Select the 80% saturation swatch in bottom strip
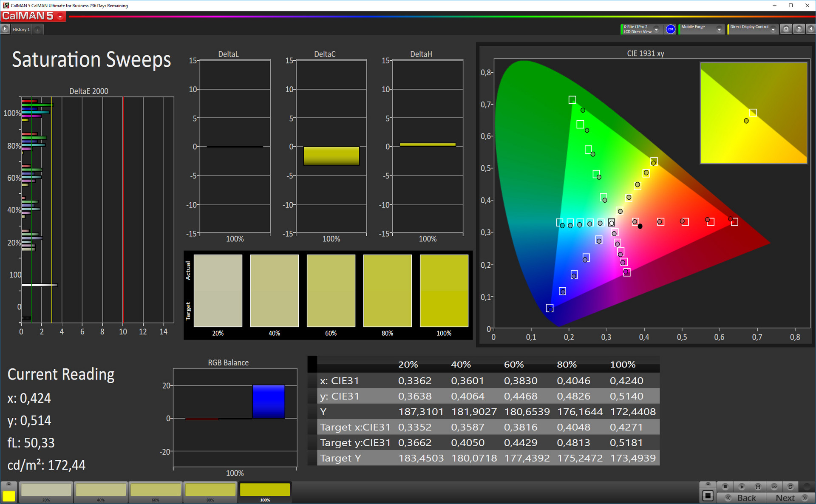 (210, 492)
